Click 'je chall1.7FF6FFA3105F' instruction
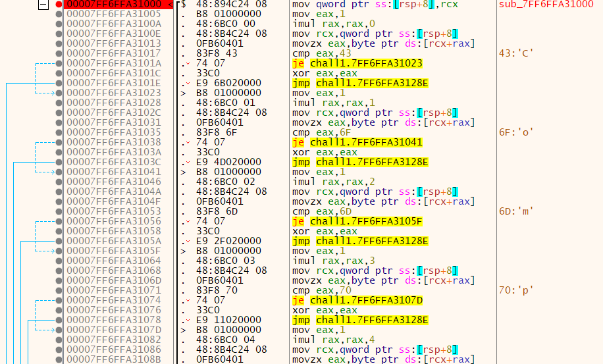The image size is (603, 364). pos(357,221)
